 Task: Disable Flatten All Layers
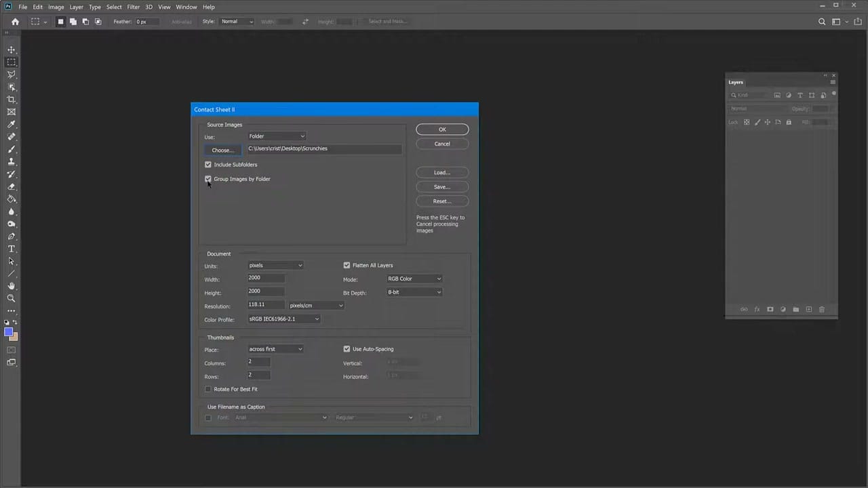click(x=347, y=265)
